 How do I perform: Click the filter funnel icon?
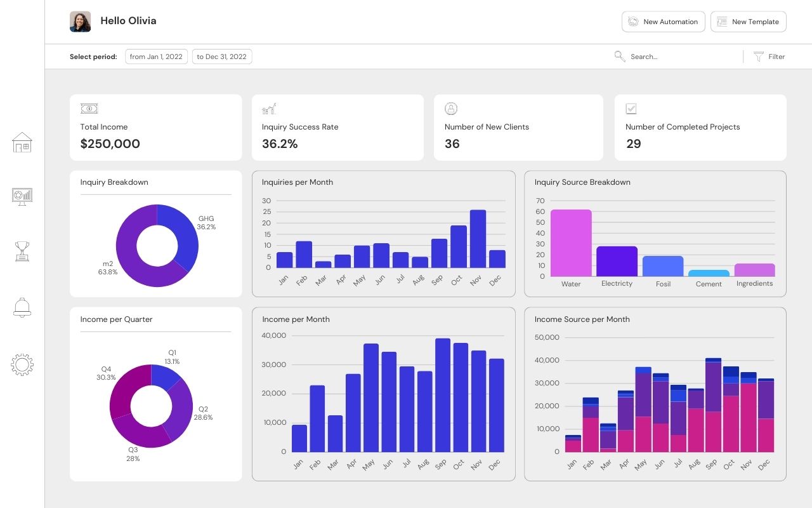pos(758,57)
